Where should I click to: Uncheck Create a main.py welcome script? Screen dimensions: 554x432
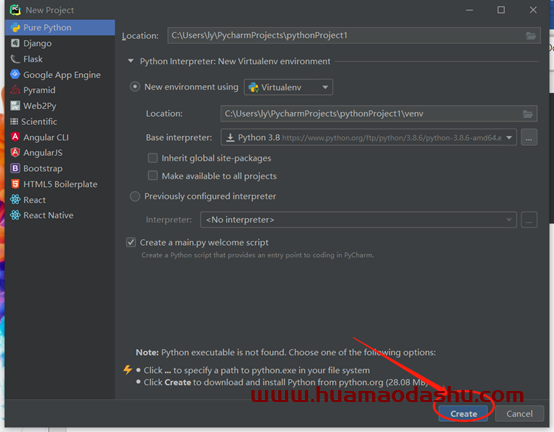pyautogui.click(x=131, y=242)
